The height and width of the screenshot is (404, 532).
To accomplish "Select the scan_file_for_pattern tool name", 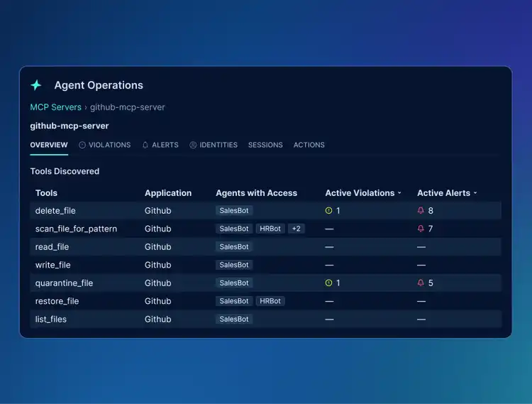I will coord(76,229).
